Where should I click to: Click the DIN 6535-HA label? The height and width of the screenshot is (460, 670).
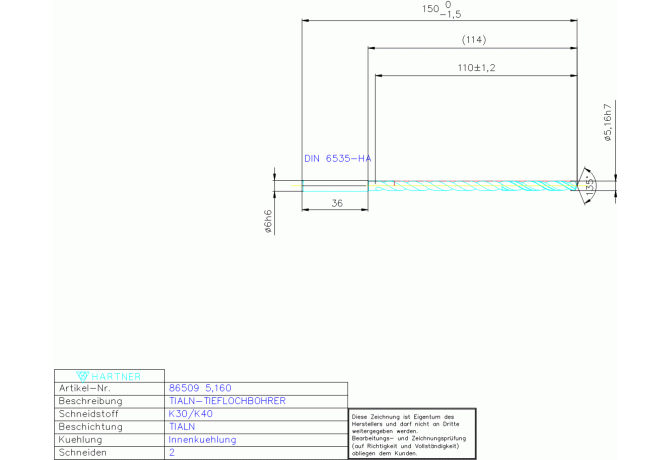(337, 159)
